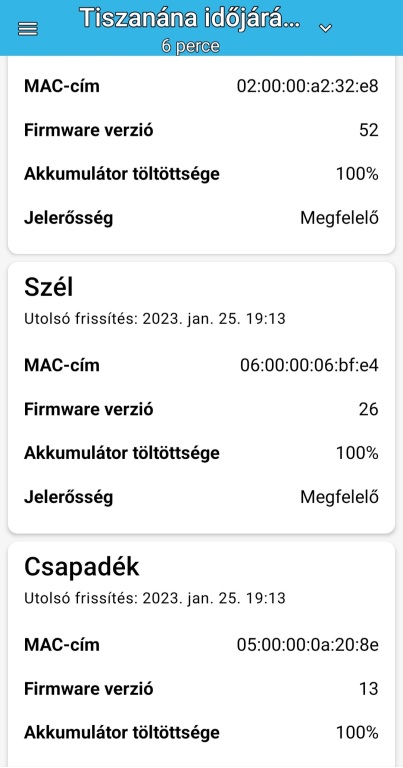
Task: Tap MAC address 06:00:00:06:bf:e4
Action: point(309,365)
